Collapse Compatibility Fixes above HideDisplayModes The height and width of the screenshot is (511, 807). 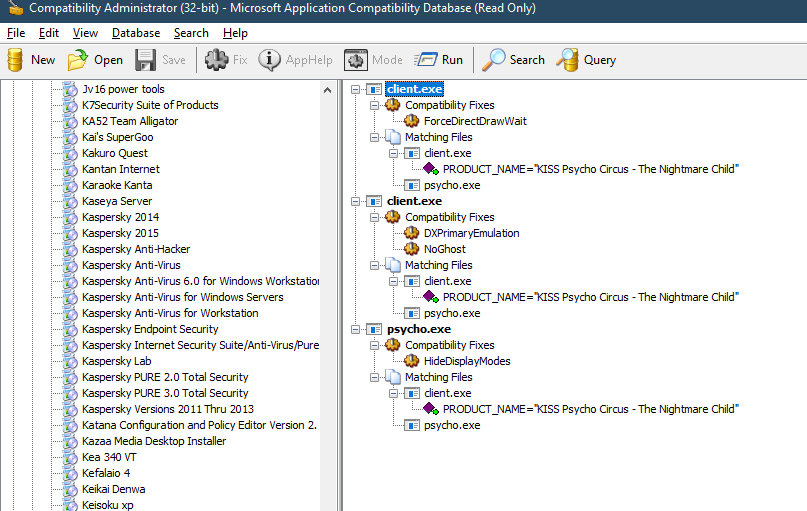click(x=374, y=345)
